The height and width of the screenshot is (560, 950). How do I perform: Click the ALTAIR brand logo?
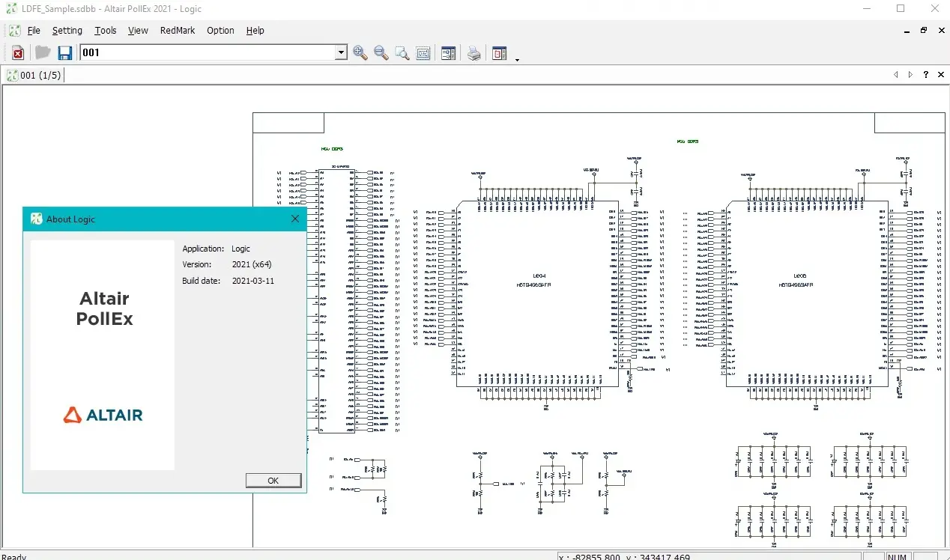(103, 415)
